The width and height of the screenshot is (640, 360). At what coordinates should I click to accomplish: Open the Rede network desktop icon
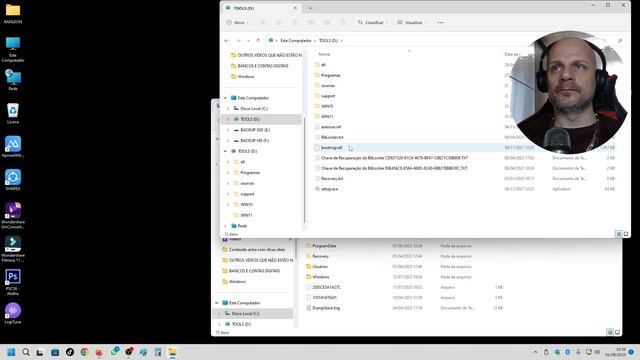click(x=13, y=80)
